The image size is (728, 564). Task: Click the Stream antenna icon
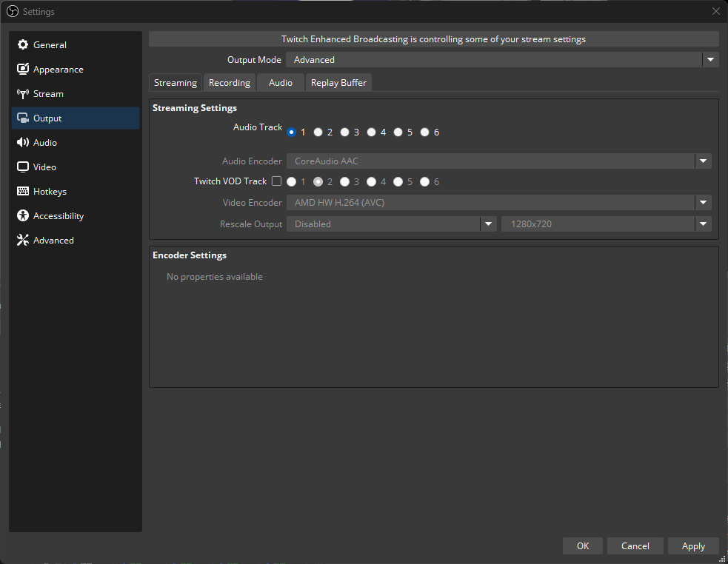pos(23,94)
